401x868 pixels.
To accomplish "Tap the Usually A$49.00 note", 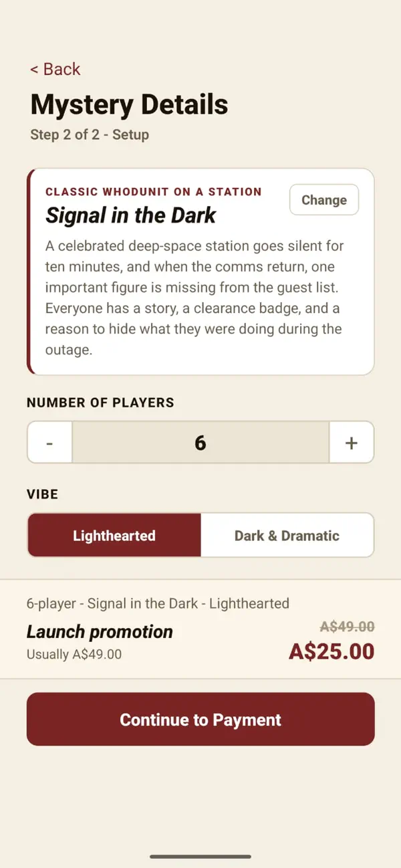I will coord(74,655).
